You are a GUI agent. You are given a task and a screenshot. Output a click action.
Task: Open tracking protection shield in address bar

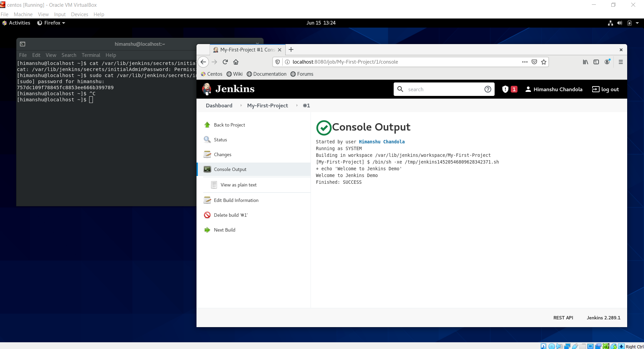tap(278, 62)
